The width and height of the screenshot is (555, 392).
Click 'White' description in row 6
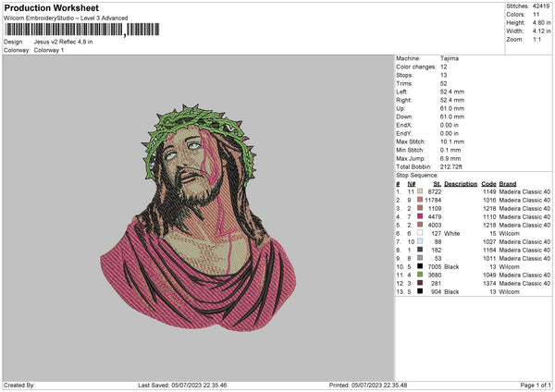pyautogui.click(x=452, y=234)
